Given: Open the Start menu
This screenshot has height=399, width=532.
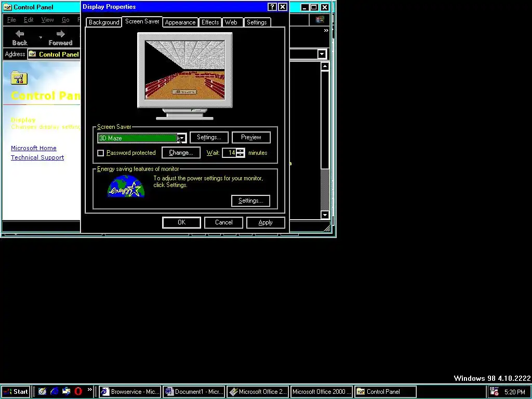Looking at the screenshot, I should click(16, 392).
